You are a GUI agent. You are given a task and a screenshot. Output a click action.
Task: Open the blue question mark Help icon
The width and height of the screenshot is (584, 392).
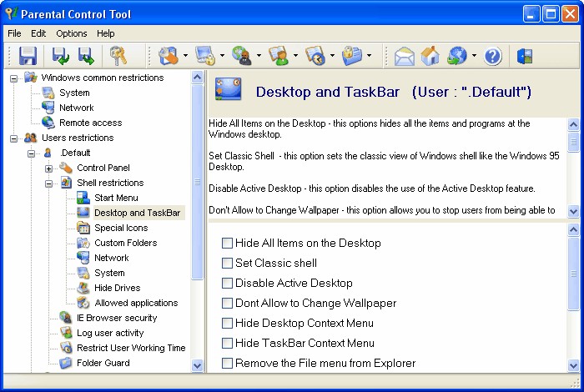pyautogui.click(x=493, y=56)
